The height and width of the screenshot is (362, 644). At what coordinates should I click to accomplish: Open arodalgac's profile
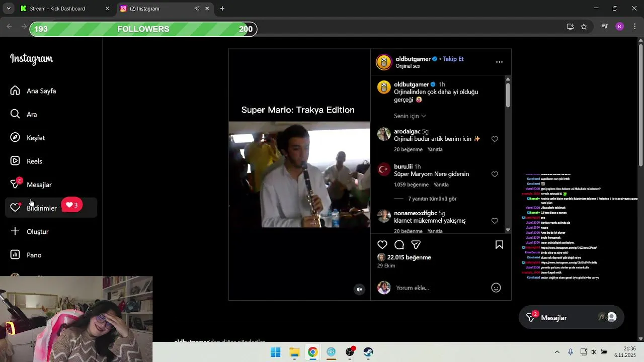pos(407,132)
